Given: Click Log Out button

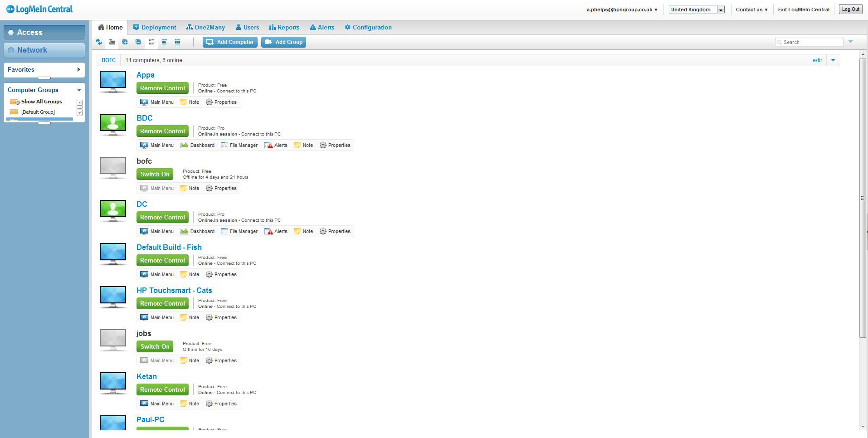Looking at the screenshot, I should [x=850, y=10].
